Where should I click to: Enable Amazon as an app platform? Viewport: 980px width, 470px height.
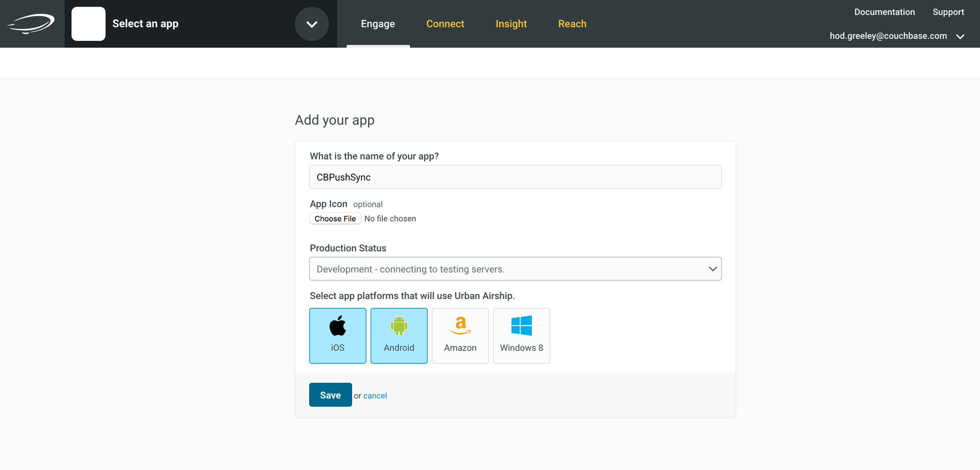click(460, 335)
